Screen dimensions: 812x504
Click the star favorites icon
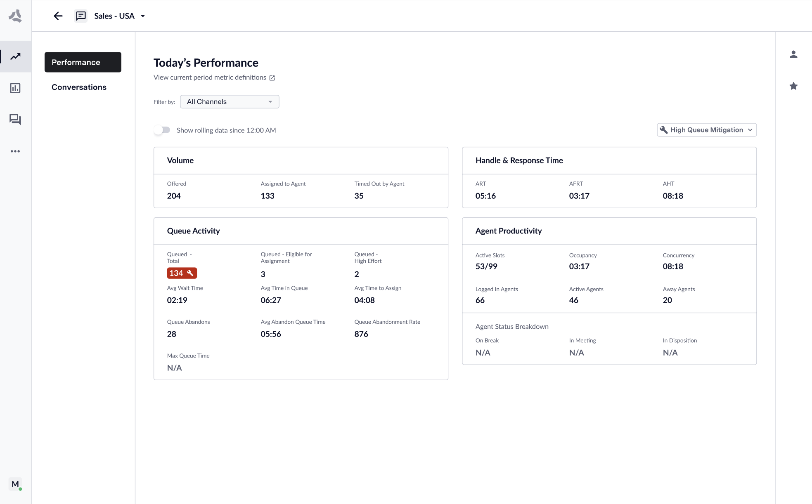tap(793, 86)
